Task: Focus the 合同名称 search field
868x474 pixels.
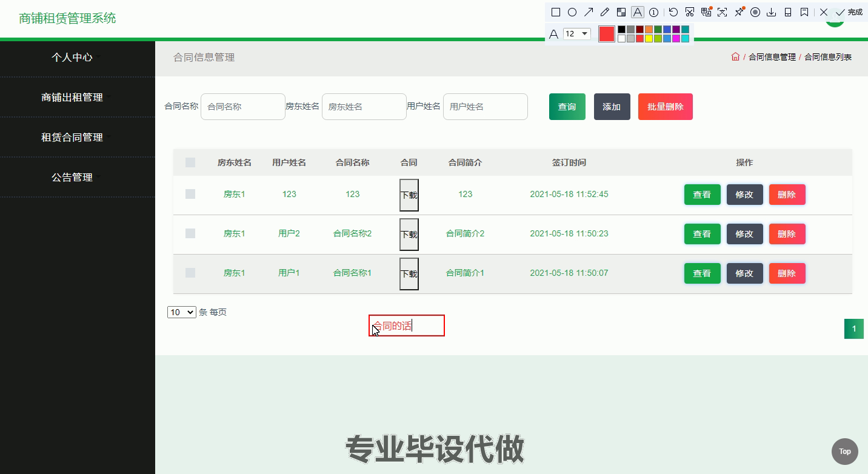Action: 243,107
